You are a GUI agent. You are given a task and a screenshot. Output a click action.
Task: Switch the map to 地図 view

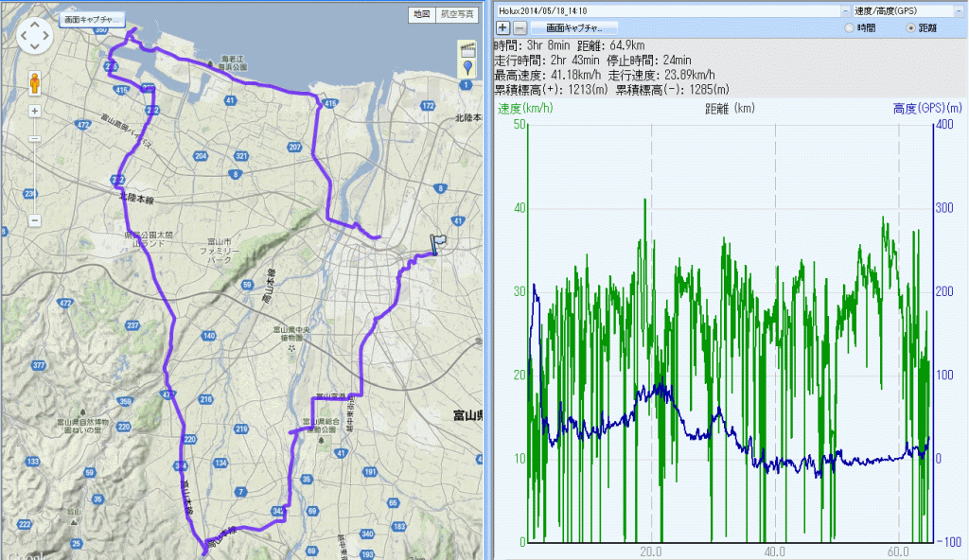tap(422, 15)
